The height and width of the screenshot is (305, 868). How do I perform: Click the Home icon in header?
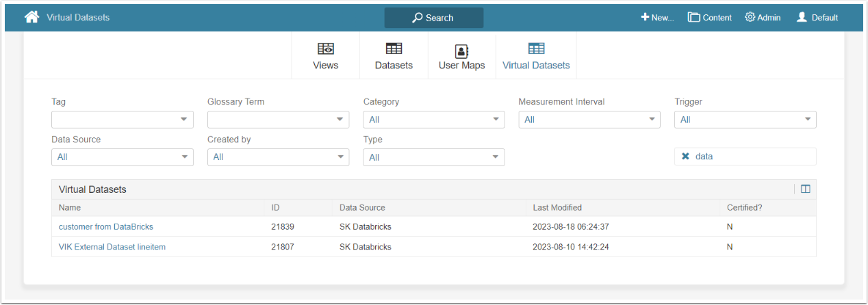31,17
